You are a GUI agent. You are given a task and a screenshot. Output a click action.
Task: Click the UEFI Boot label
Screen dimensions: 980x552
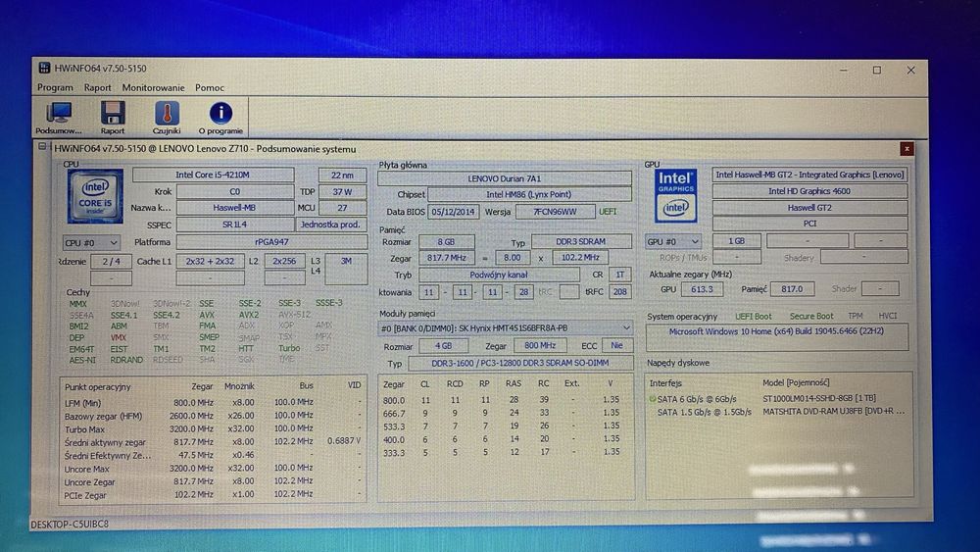[x=753, y=317]
